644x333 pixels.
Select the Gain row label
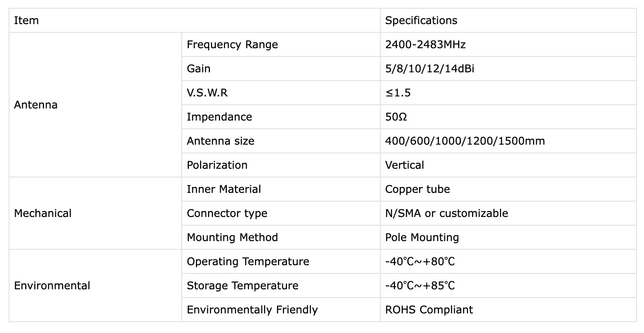tap(199, 69)
